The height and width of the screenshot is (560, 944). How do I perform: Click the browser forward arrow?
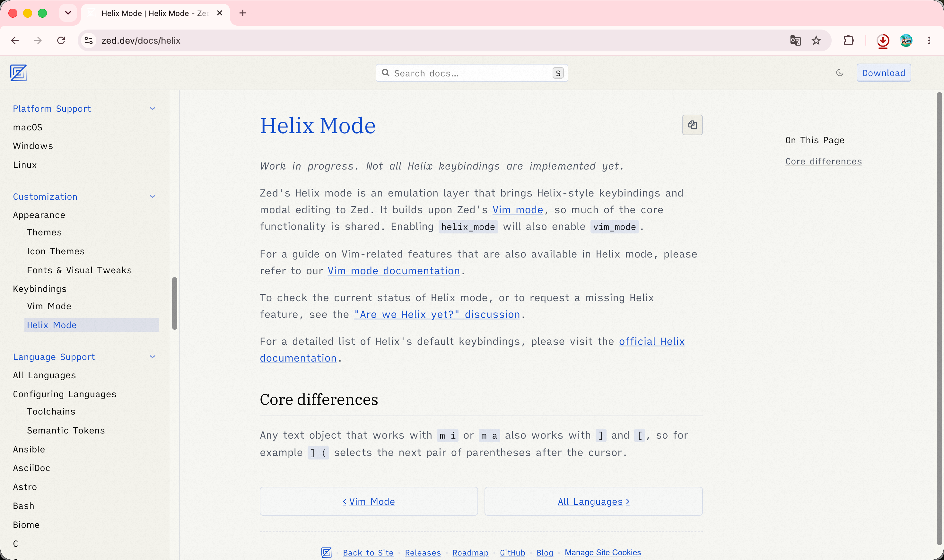[x=38, y=40]
